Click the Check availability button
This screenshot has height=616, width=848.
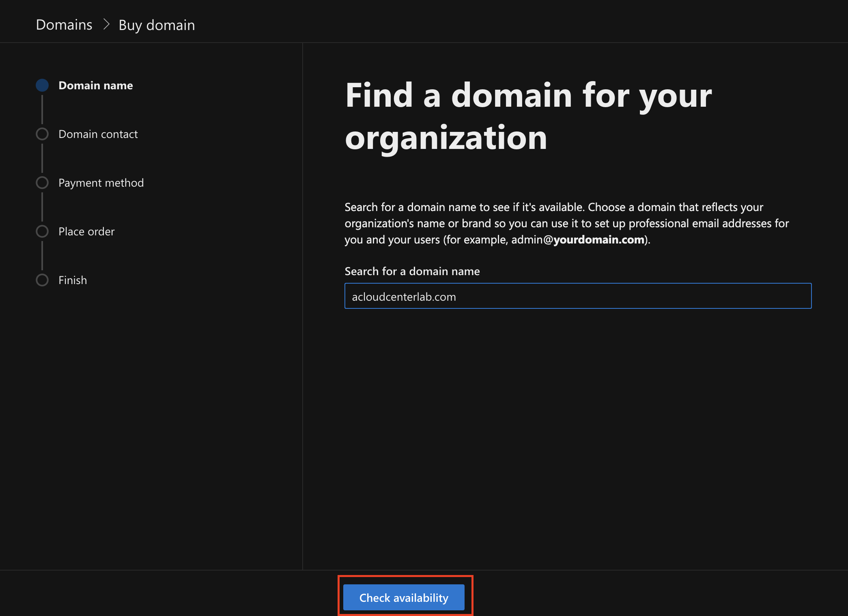tap(403, 597)
